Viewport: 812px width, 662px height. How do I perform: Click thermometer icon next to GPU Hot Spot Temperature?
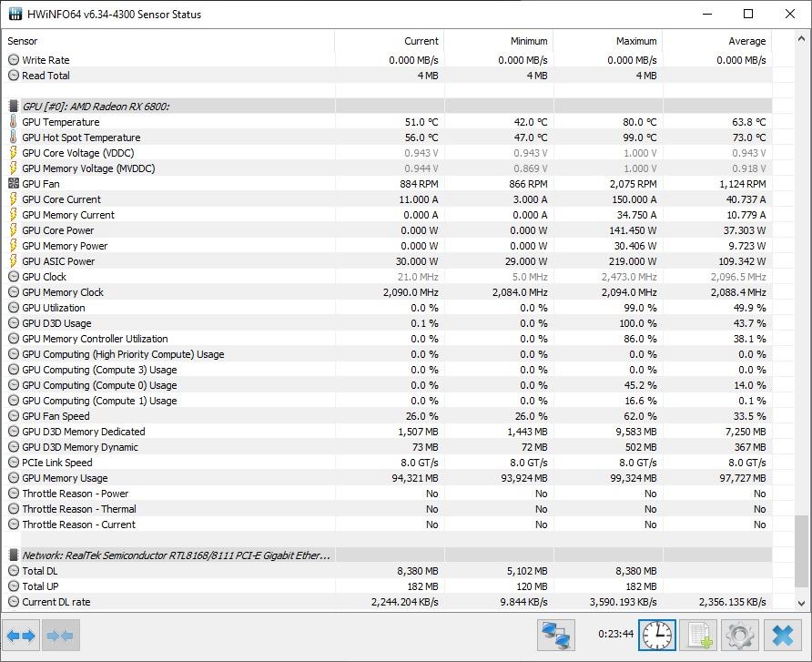click(14, 137)
